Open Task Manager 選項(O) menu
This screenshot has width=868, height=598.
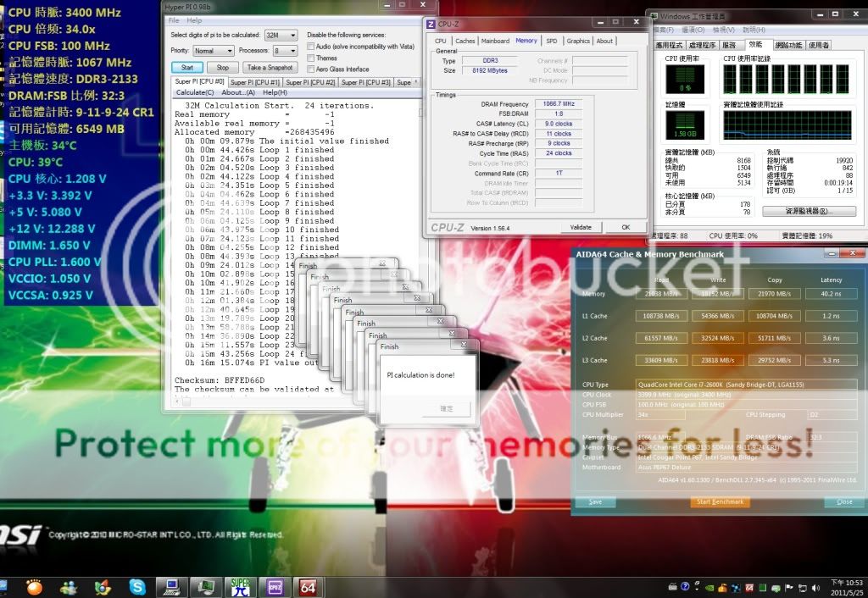[693, 30]
